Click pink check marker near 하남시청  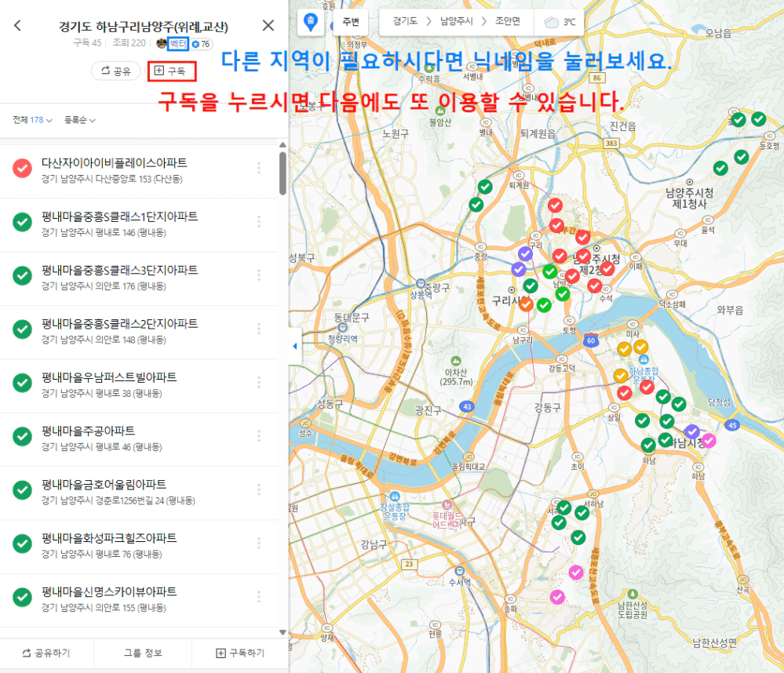[x=709, y=440]
